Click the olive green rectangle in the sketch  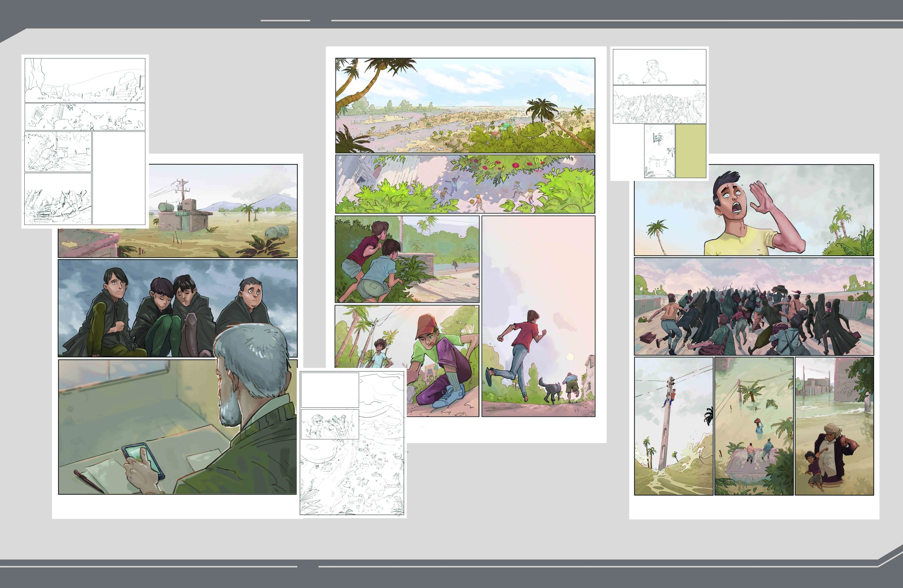691,151
